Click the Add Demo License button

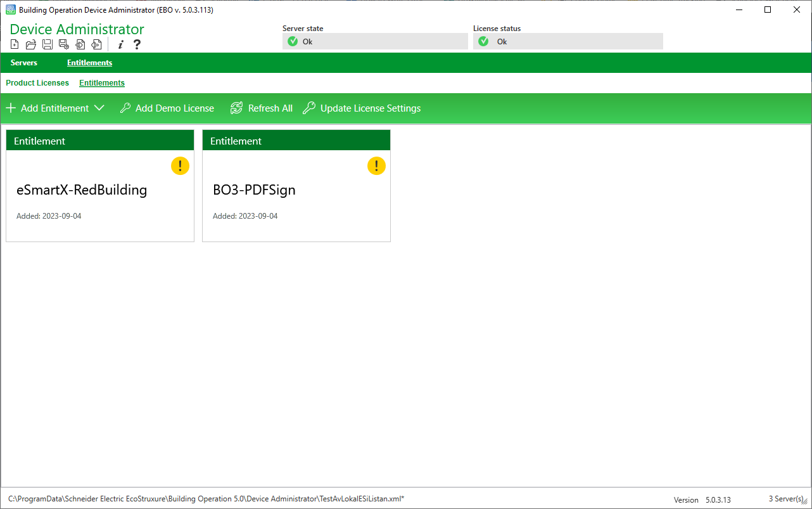pos(167,108)
